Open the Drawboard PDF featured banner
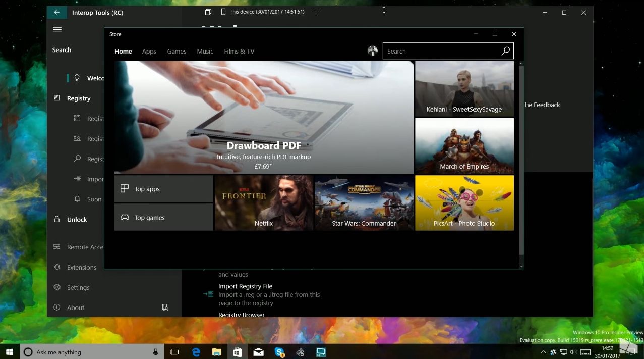 (x=264, y=117)
